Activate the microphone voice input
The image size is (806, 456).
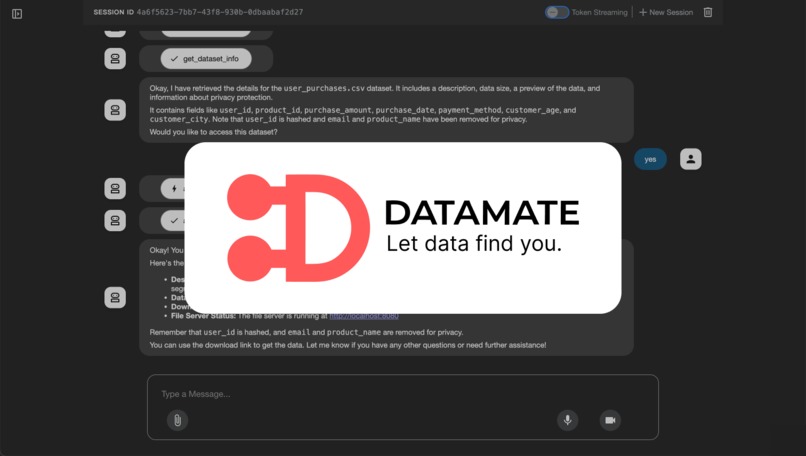567,421
